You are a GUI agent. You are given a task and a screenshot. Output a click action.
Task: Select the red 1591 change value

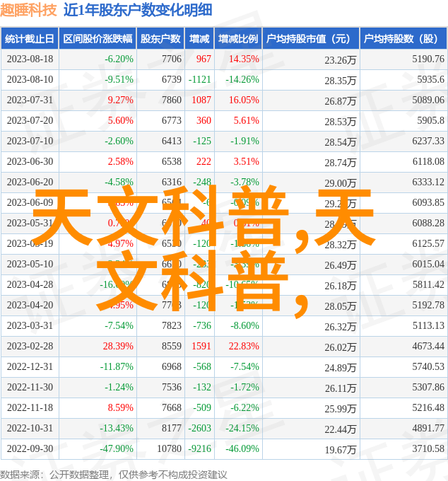(x=201, y=347)
